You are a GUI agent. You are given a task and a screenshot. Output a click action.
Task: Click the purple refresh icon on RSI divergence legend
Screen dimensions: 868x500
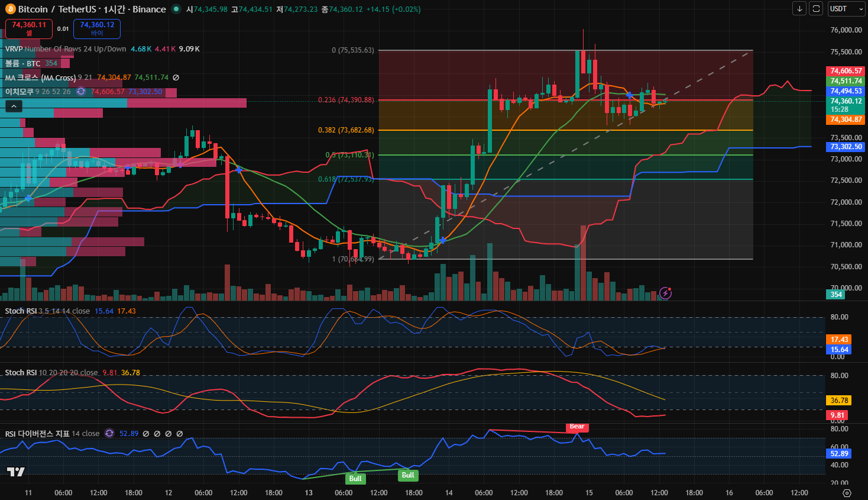[x=109, y=434]
